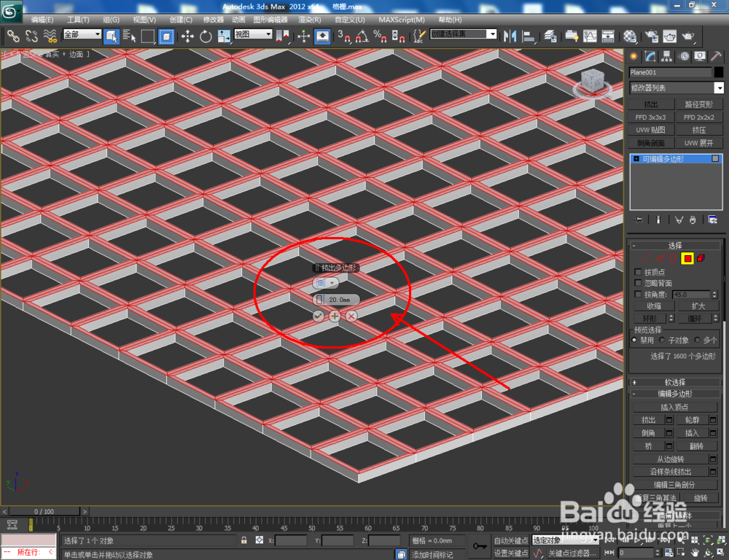Select 多个 preview selection radio

[x=697, y=340]
